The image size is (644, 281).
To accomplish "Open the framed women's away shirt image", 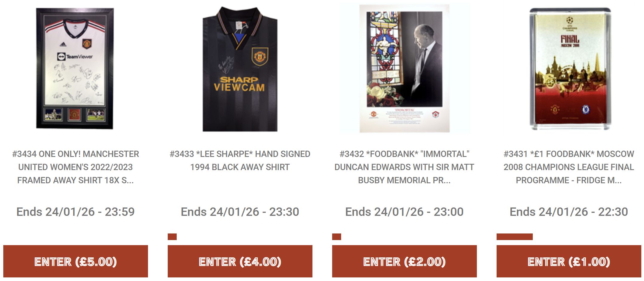I will coord(75,68).
